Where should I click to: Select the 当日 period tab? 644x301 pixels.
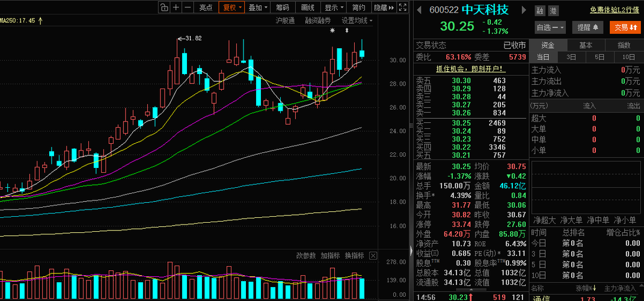click(542, 57)
